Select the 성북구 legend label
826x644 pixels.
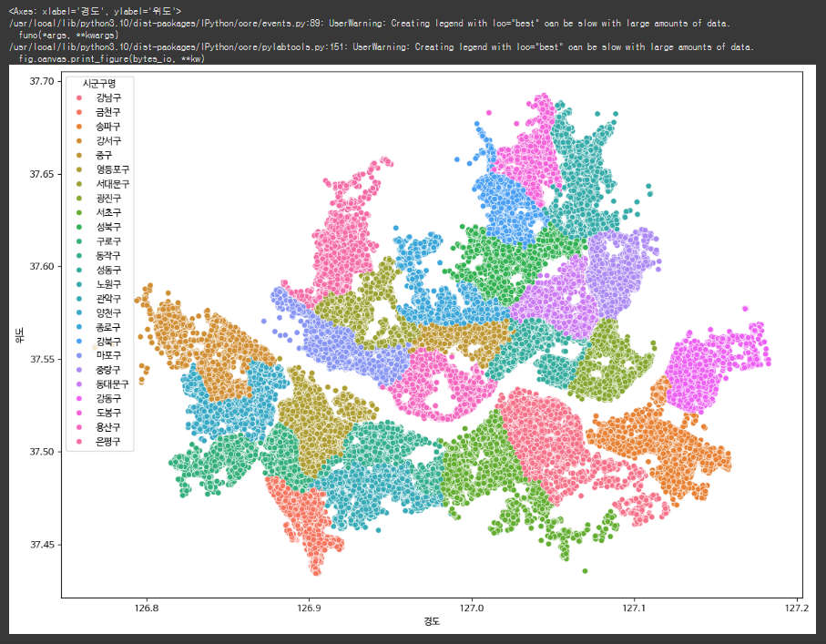(x=108, y=227)
